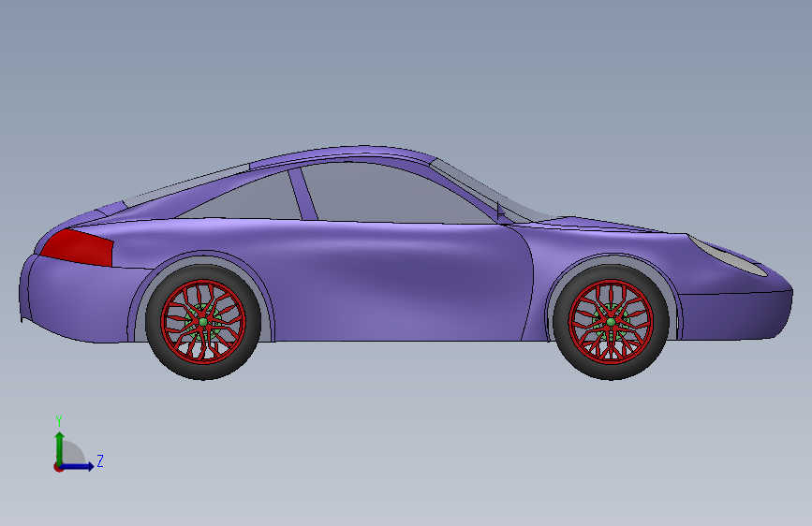
Task: Click the green hub of the rear wheel
Action: coord(203,322)
